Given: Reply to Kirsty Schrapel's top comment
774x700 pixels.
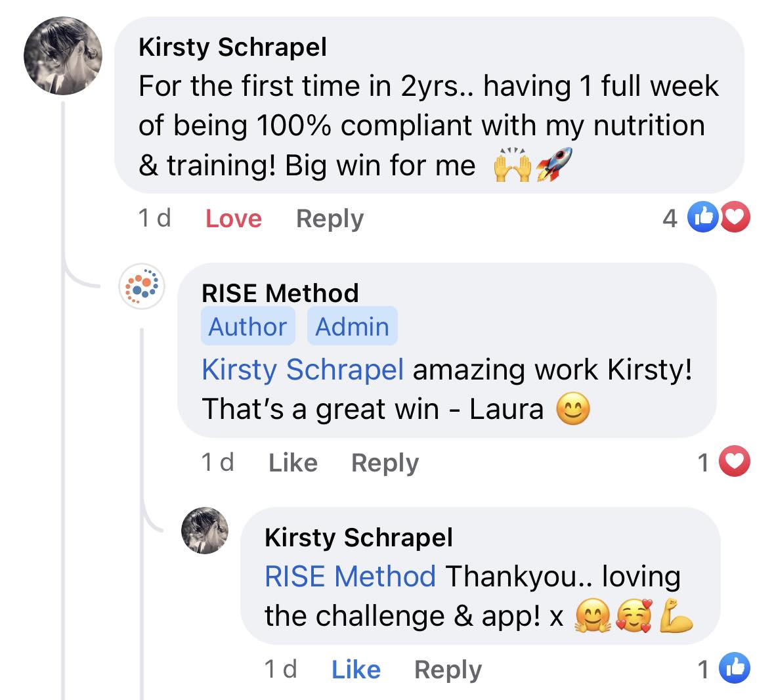Looking at the screenshot, I should pos(330,219).
